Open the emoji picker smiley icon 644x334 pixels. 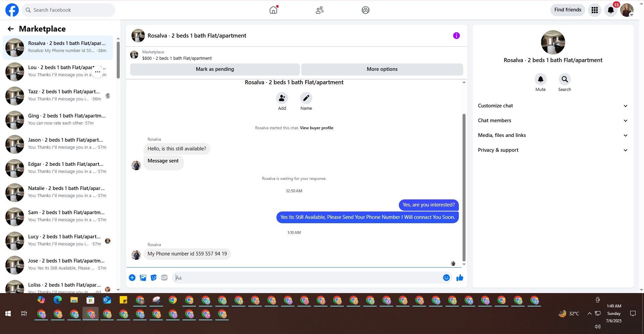pyautogui.click(x=446, y=278)
